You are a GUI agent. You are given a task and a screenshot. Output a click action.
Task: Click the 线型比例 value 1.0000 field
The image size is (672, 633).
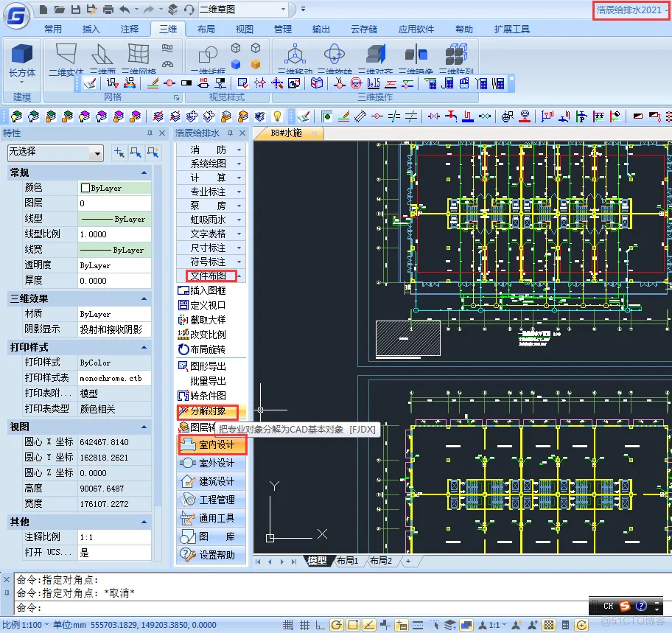pos(114,234)
